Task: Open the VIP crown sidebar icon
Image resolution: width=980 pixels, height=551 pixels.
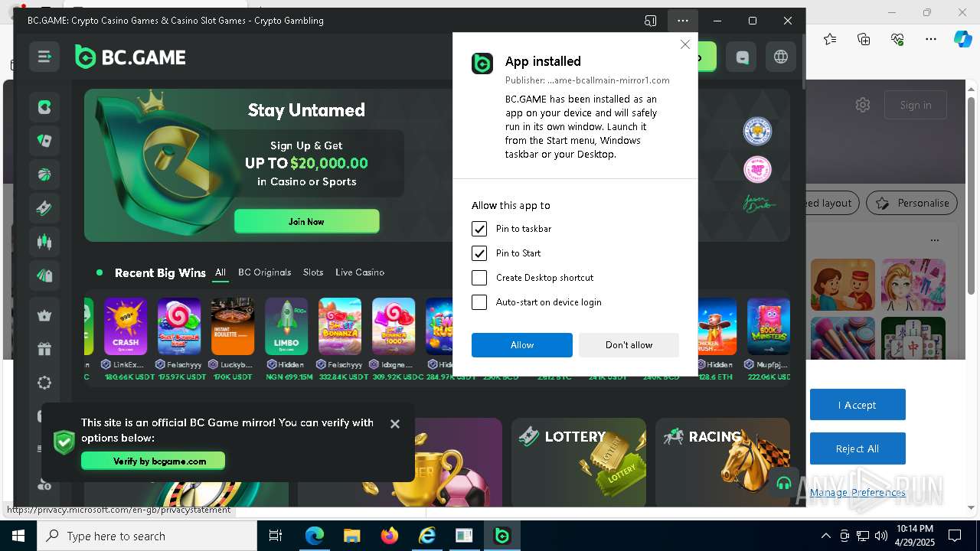Action: (x=44, y=315)
